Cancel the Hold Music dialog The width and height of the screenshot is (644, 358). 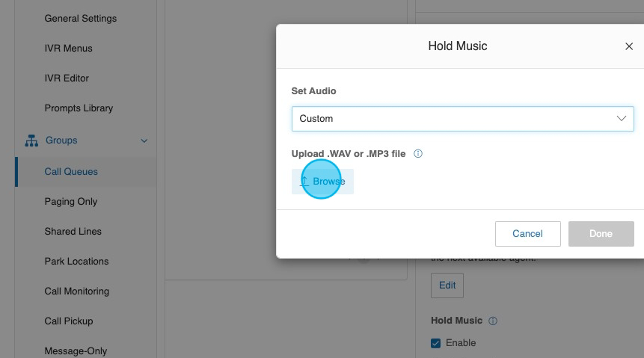point(527,234)
